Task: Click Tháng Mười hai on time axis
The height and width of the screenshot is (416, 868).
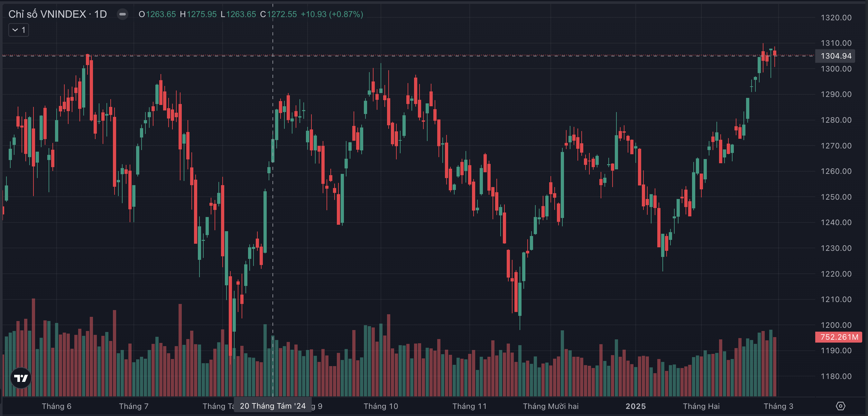Action: tap(550, 406)
